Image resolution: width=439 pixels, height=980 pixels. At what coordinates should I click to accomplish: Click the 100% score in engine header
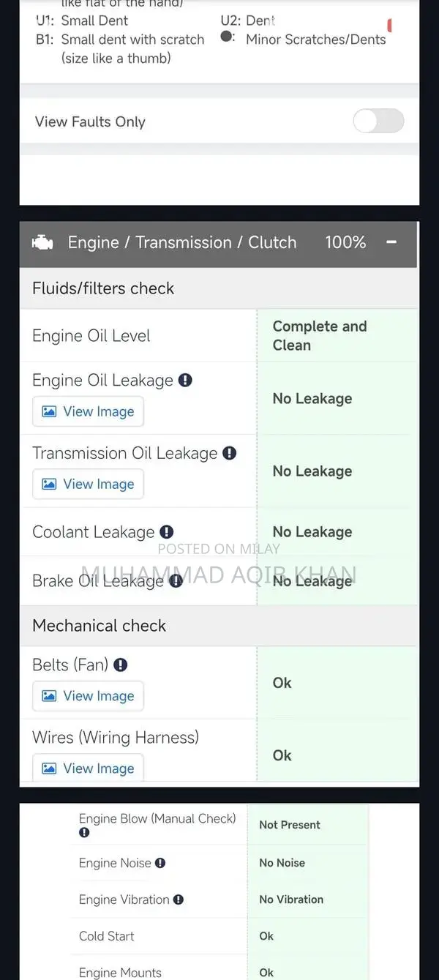(345, 243)
